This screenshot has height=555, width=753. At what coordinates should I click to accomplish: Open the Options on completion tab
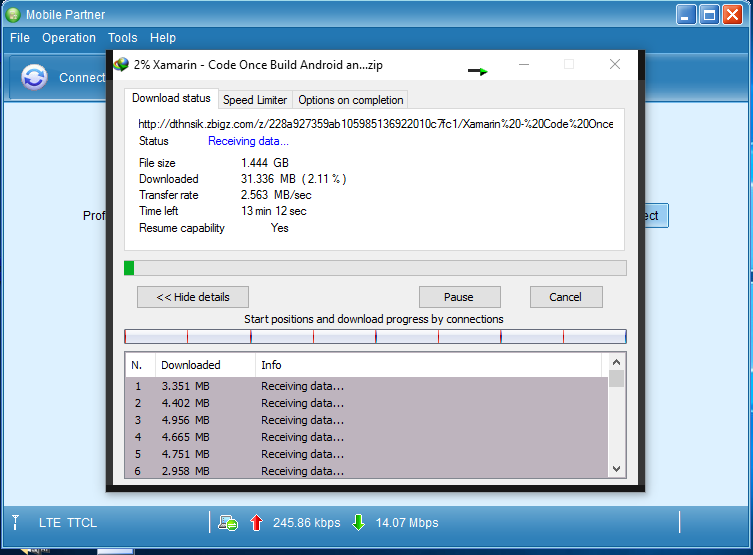(x=351, y=100)
